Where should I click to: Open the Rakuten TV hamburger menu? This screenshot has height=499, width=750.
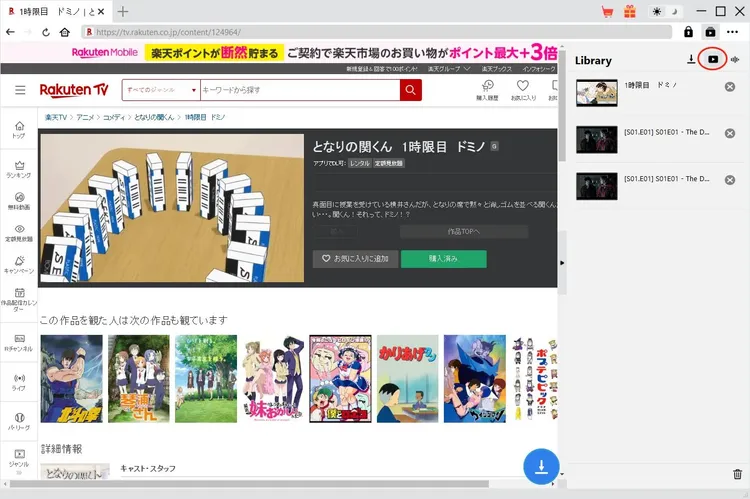point(20,90)
